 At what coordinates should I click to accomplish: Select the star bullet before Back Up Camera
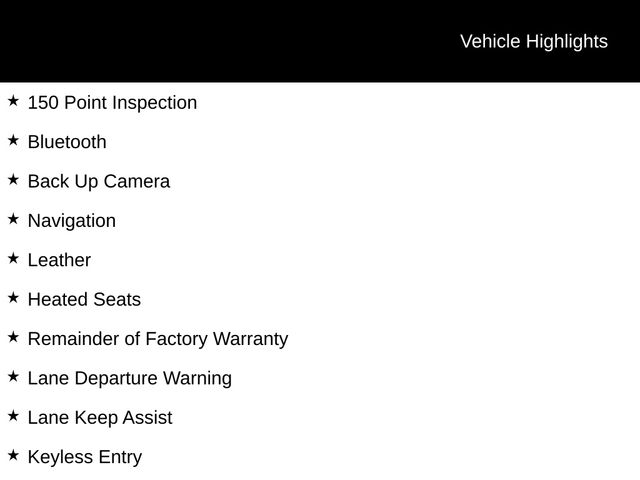point(13,179)
